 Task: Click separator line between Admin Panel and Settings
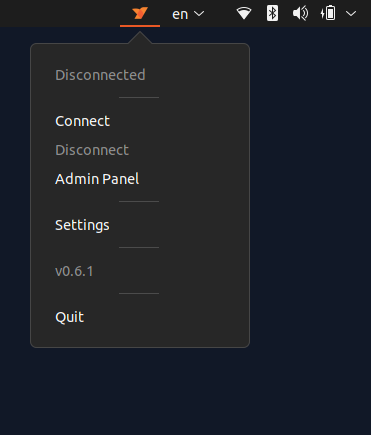(x=139, y=201)
